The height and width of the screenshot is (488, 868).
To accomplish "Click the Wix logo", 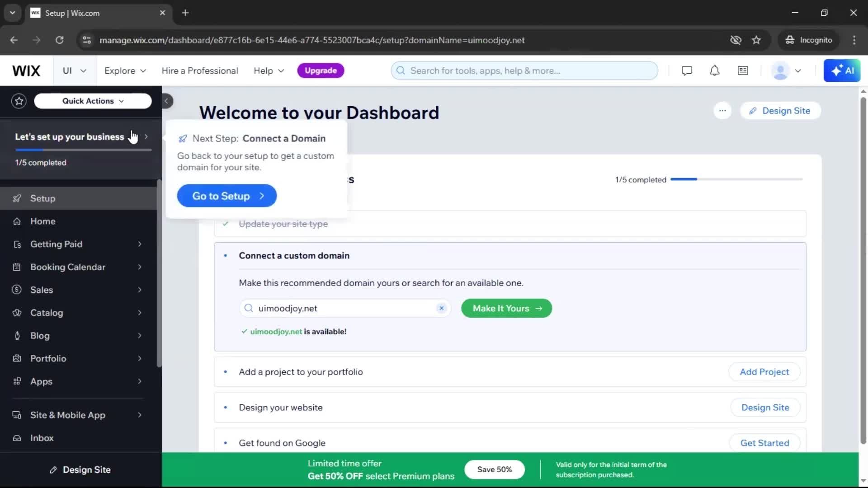I will pos(26,71).
